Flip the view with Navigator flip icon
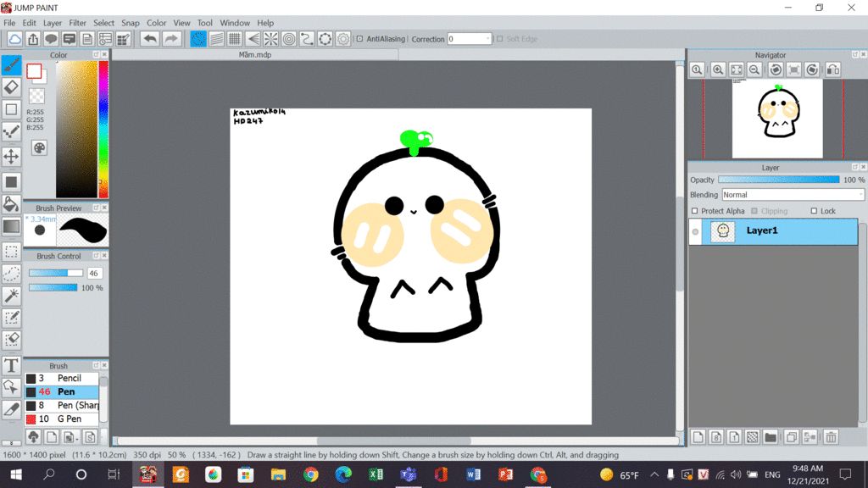 [x=833, y=69]
